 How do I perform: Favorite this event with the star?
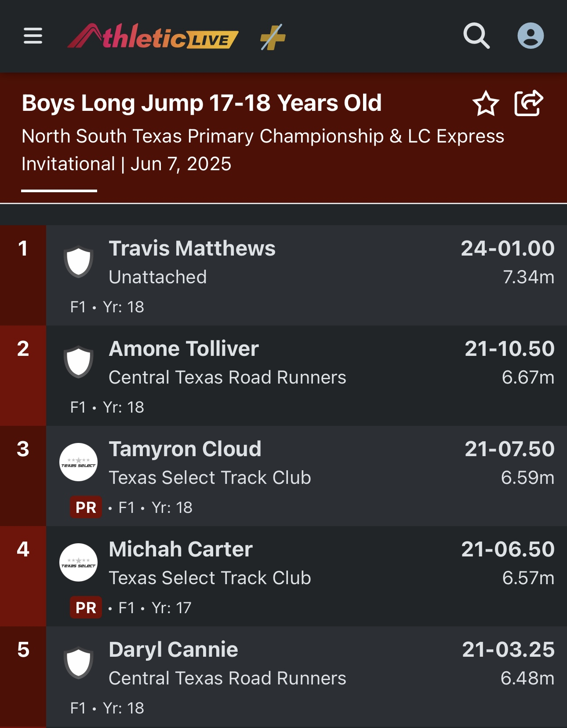(486, 104)
